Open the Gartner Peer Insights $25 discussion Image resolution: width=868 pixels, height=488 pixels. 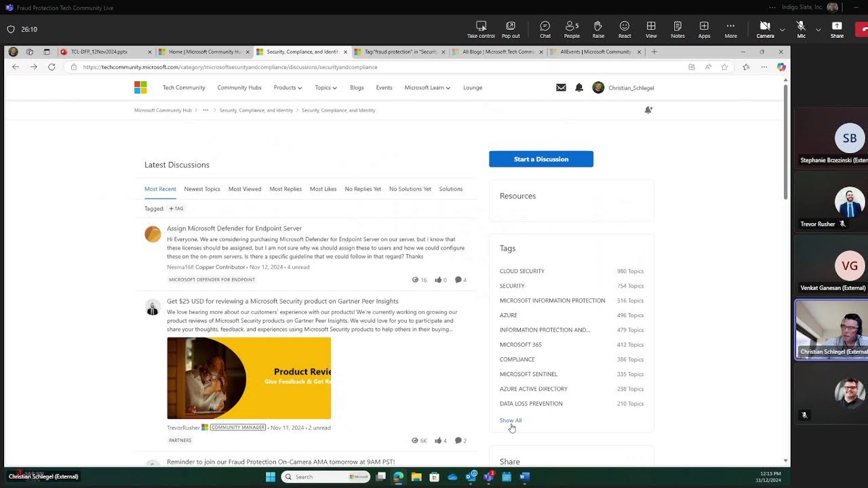click(283, 301)
